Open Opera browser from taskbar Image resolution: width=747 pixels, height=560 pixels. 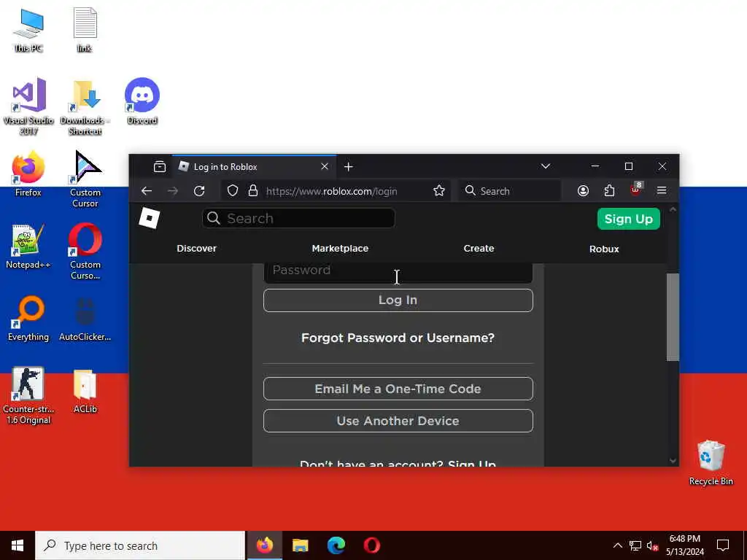pos(371,545)
